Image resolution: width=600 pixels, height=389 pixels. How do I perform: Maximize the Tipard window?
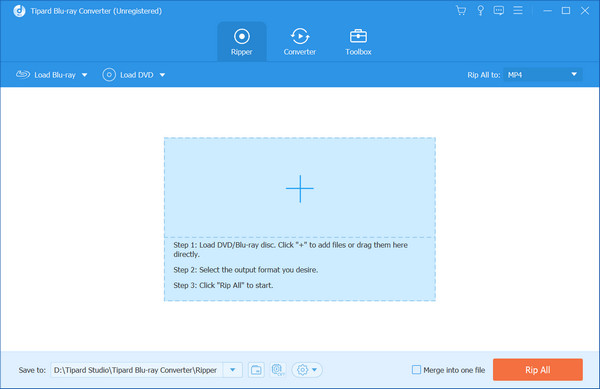coord(566,11)
